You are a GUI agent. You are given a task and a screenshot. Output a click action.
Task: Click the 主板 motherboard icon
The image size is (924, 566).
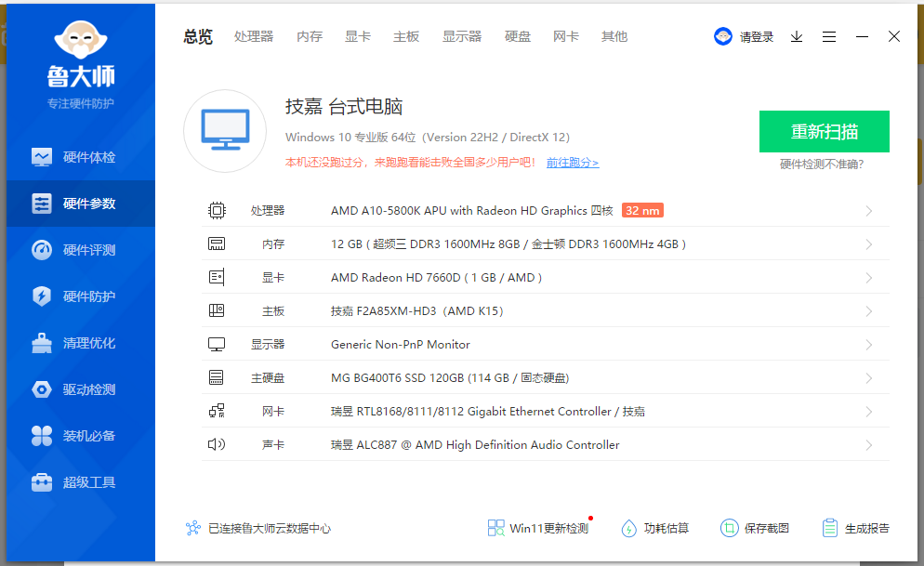click(217, 310)
